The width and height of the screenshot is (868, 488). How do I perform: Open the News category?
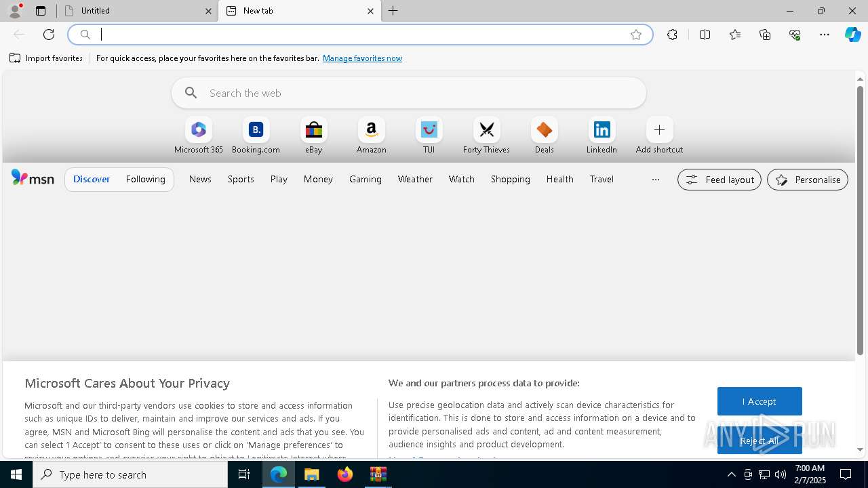click(x=200, y=179)
